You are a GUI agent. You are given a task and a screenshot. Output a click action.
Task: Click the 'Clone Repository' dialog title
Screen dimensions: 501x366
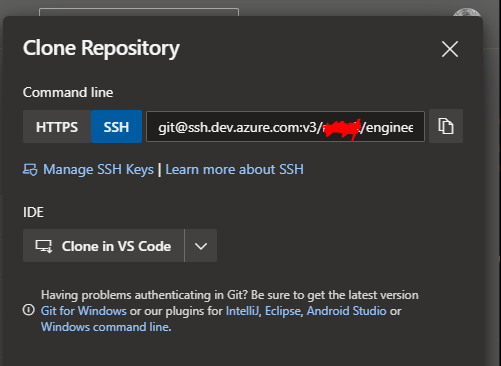[101, 49]
